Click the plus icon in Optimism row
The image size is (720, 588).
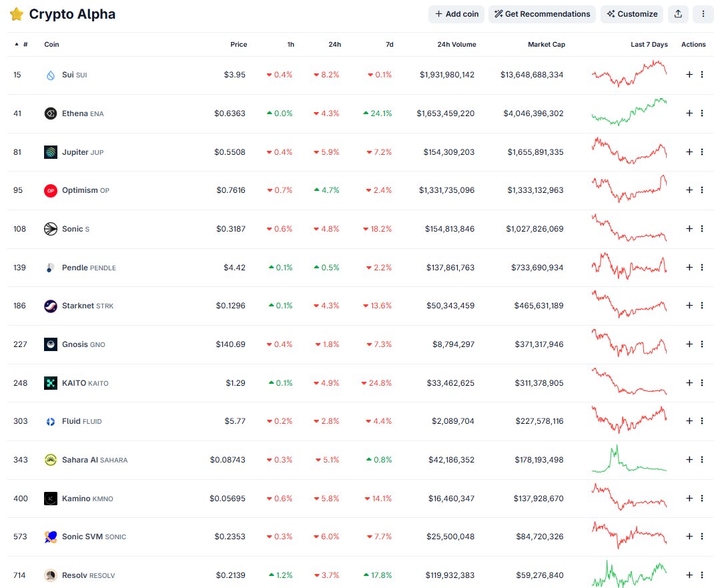pos(689,190)
